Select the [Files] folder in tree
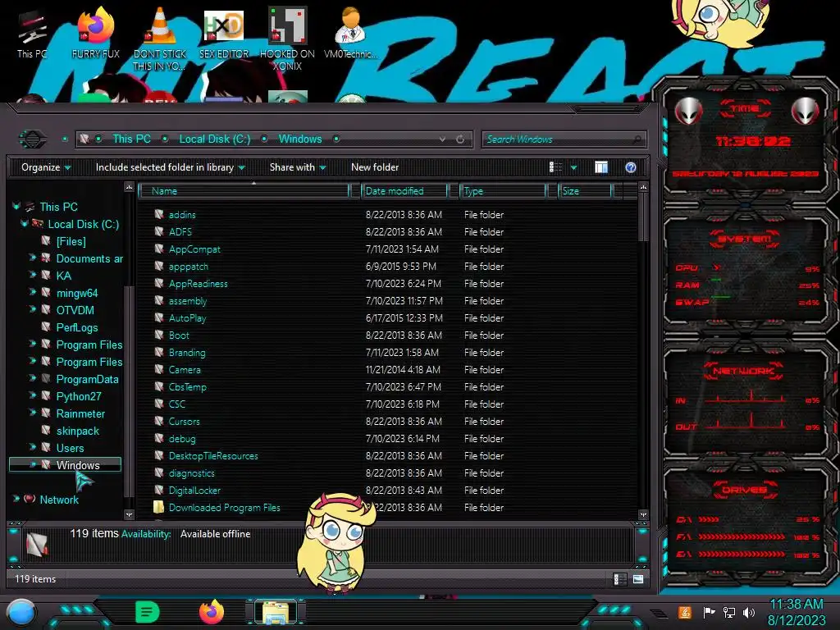The width and height of the screenshot is (840, 630). [x=71, y=242]
